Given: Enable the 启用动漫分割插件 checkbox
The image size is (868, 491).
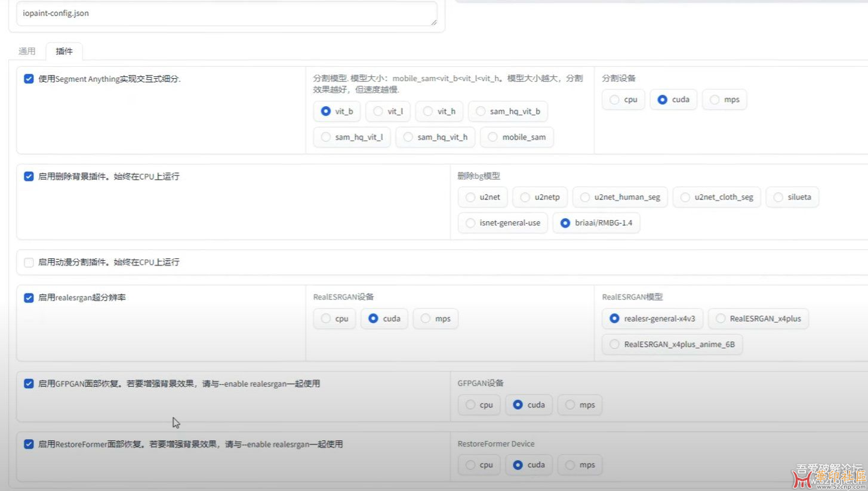Looking at the screenshot, I should pos(29,263).
